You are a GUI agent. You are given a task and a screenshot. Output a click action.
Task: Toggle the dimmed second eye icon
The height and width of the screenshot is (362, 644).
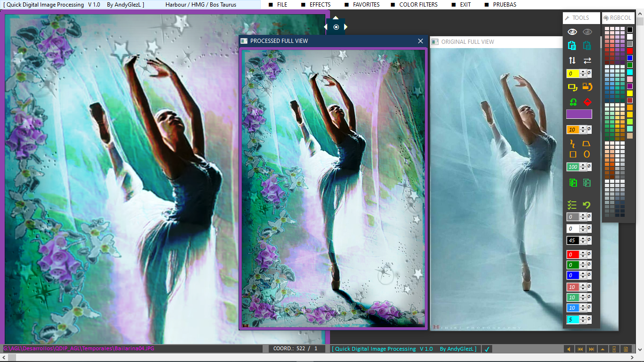coord(587,31)
